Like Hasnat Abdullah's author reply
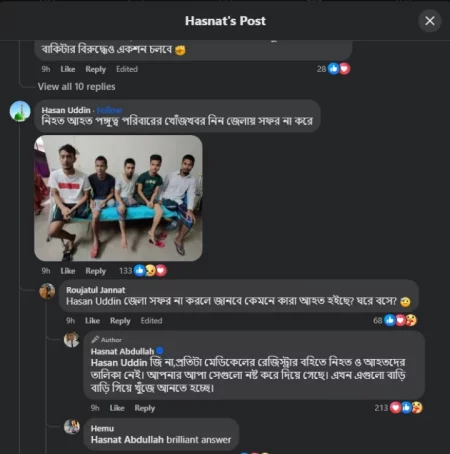Image resolution: width=450 pixels, height=454 pixels. click(x=117, y=408)
